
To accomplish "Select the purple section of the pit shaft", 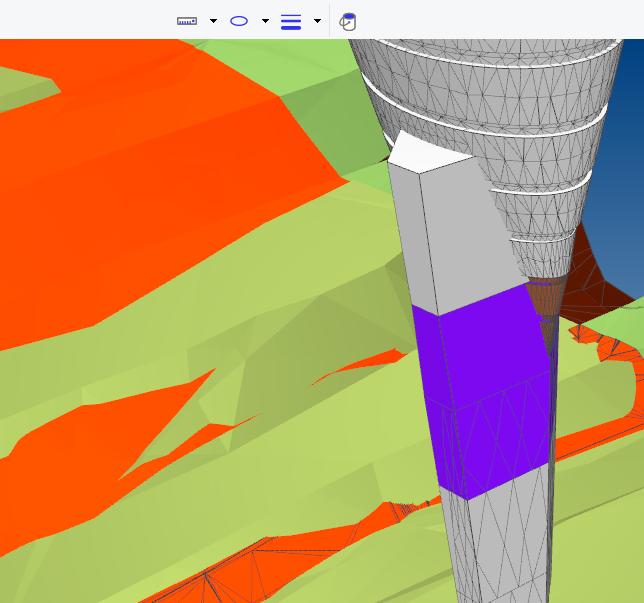I will pyautogui.click(x=485, y=390).
